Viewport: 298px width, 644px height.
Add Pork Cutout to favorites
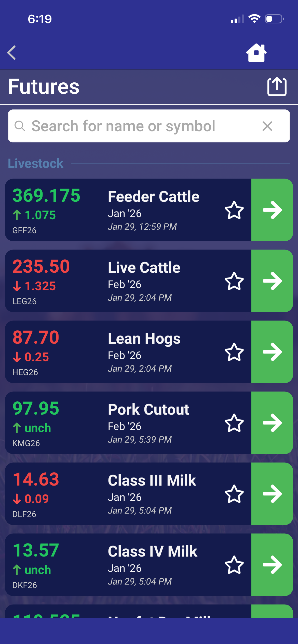(x=234, y=423)
